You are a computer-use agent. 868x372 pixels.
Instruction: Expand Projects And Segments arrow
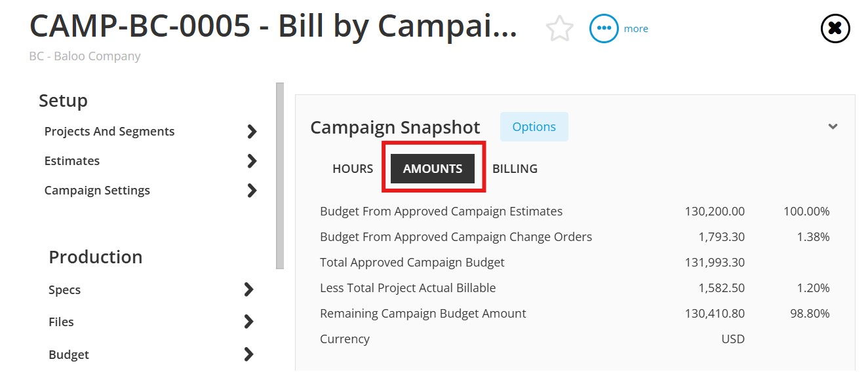pyautogui.click(x=252, y=132)
